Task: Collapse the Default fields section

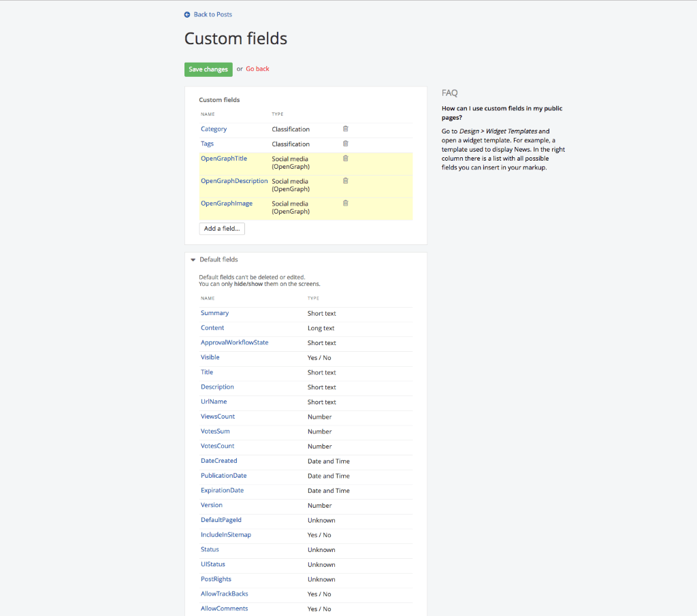Action: coord(193,260)
